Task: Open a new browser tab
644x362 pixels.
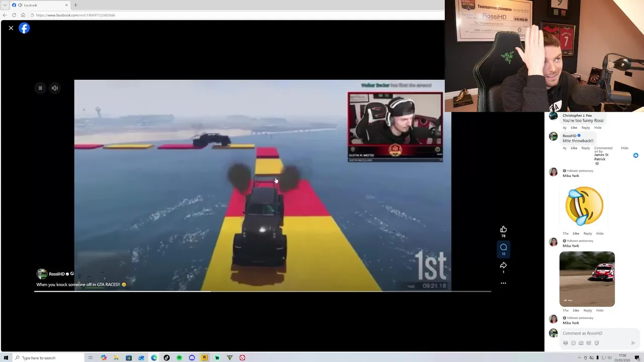Action: tap(75, 5)
